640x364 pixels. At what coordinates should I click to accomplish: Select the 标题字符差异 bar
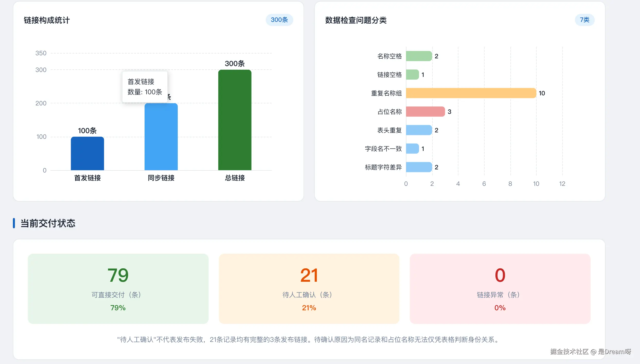(x=419, y=167)
